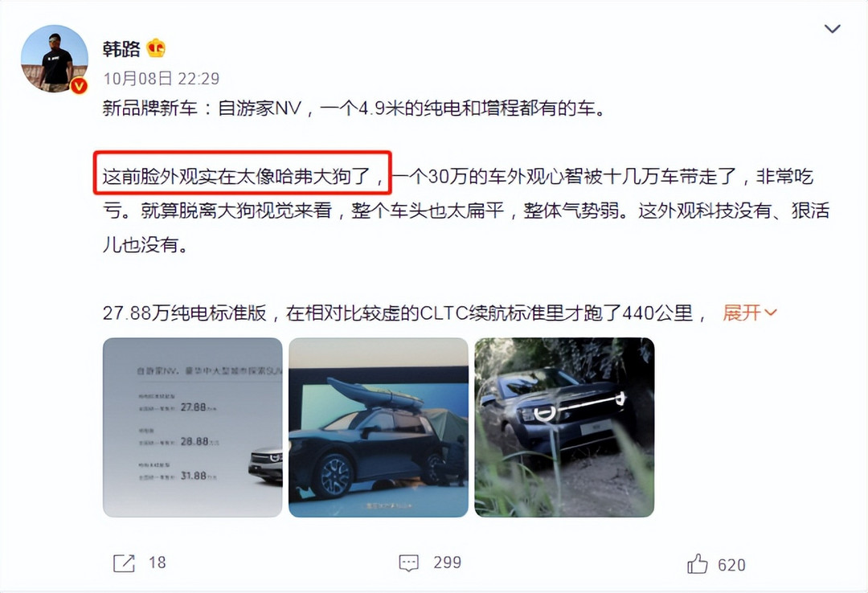Open the price list image thumbnail
The height and width of the screenshot is (593, 868).
(x=193, y=427)
